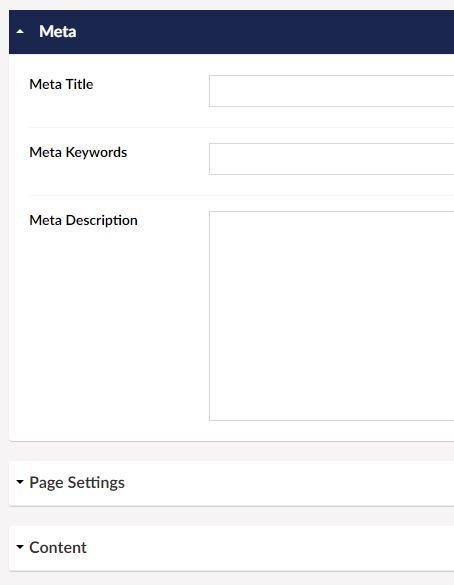
Task: Expand Page Settings via its caret arrow
Action: [20, 482]
